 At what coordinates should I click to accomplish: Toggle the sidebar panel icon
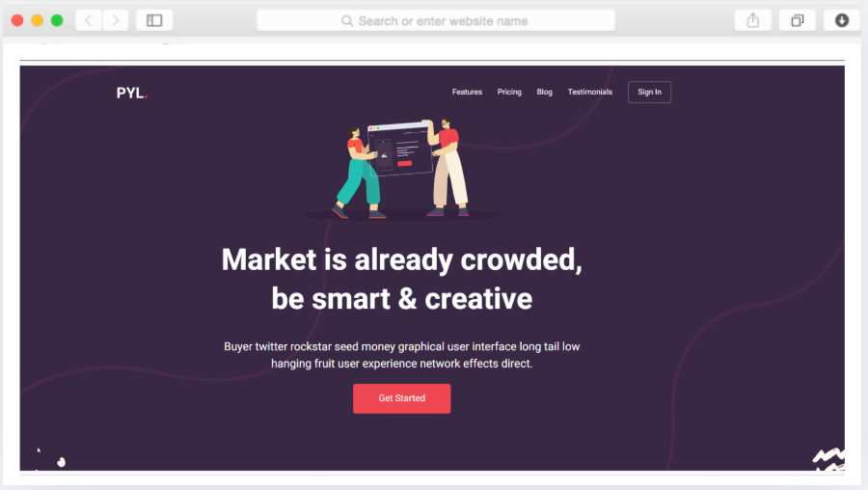154,20
